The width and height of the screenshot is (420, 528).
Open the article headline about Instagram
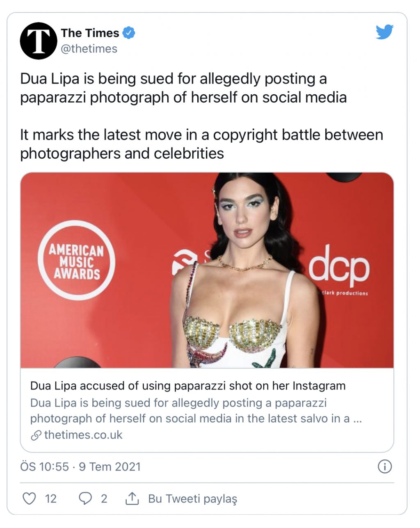pyautogui.click(x=188, y=386)
